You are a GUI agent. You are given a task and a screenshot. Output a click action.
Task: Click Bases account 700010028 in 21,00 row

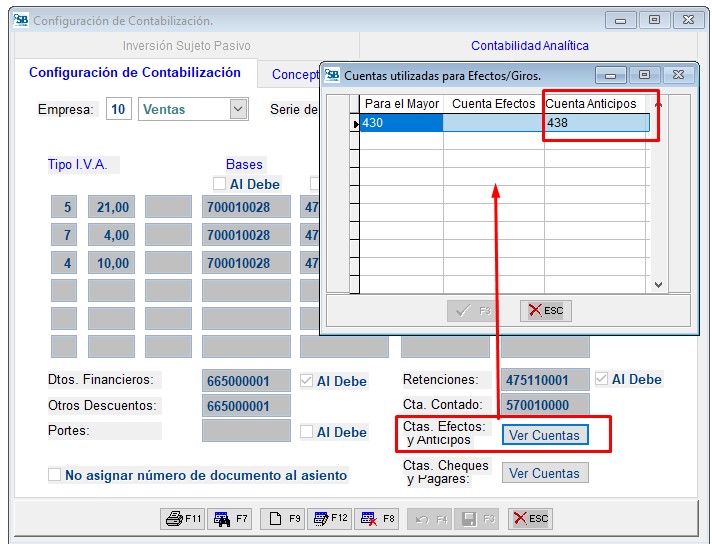(246, 207)
